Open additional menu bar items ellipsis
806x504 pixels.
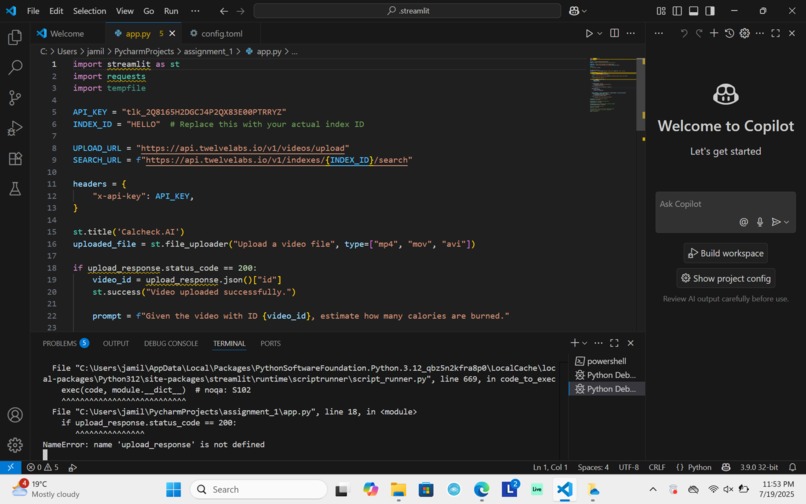pyautogui.click(x=195, y=11)
